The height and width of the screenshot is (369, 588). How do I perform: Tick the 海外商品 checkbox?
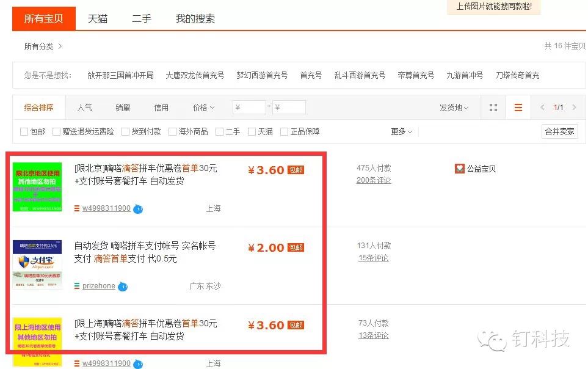(172, 132)
